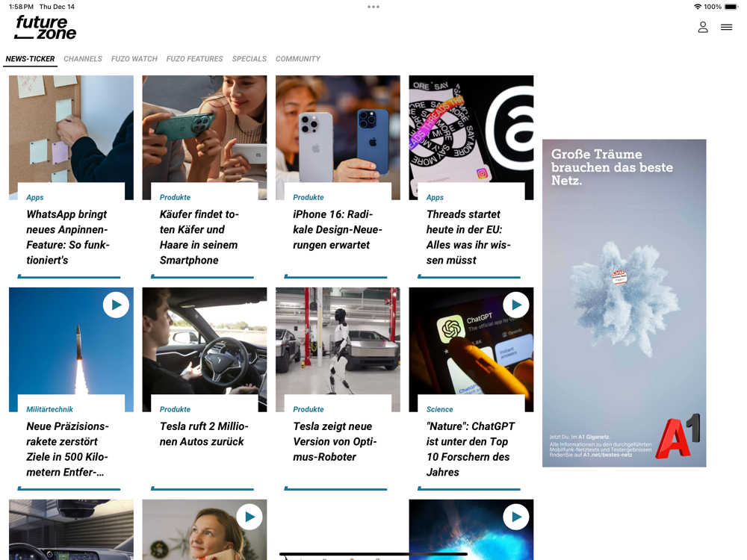747x560 pixels.
Task: Tap the 1:58 PM clock
Action: pos(21,7)
